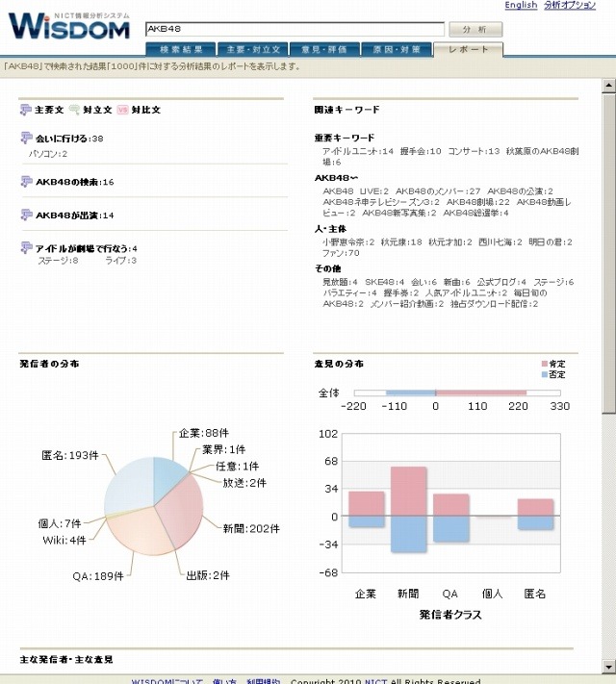
Task: Click the WISDOM logo
Action: click(69, 25)
